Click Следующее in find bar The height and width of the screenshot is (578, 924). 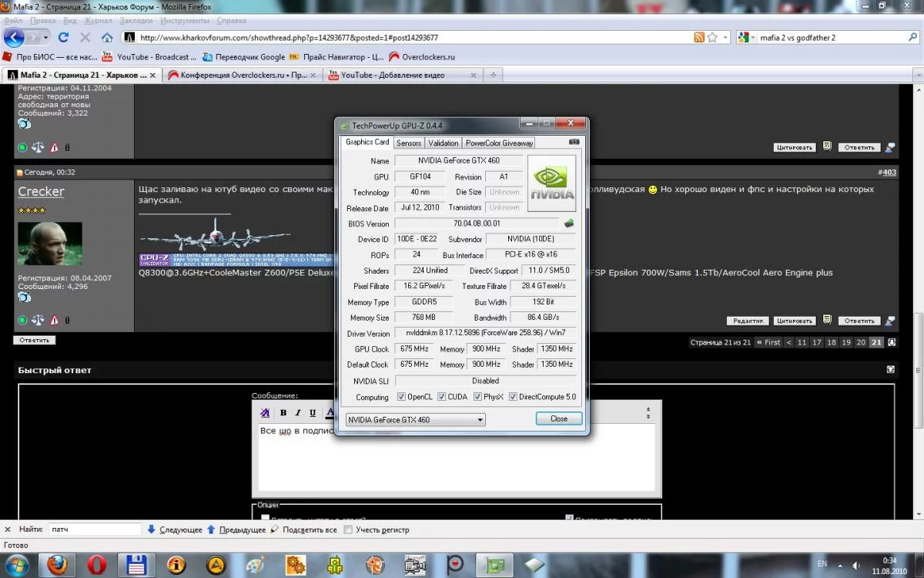point(175,529)
